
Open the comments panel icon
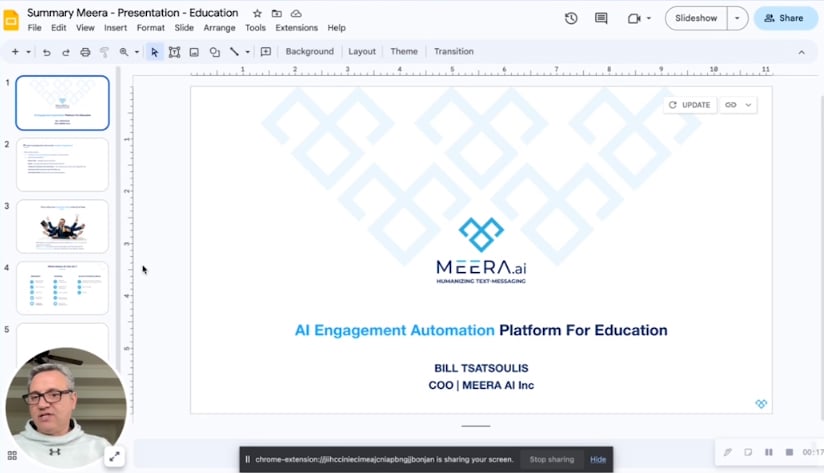[601, 18]
